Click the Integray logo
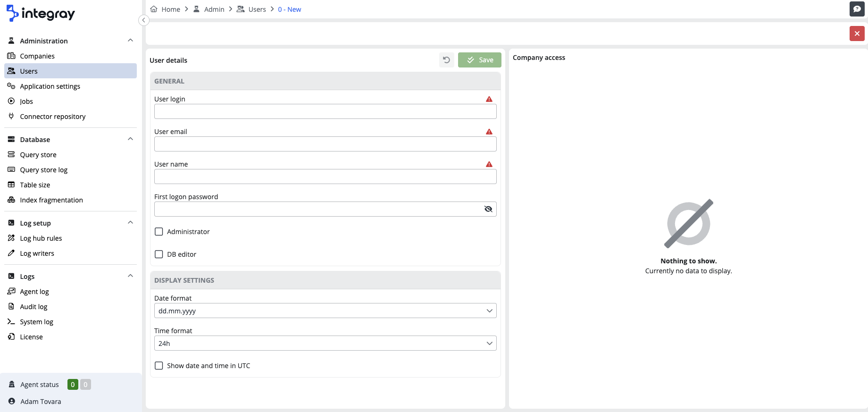Image resolution: width=868 pixels, height=412 pixels. tap(41, 14)
